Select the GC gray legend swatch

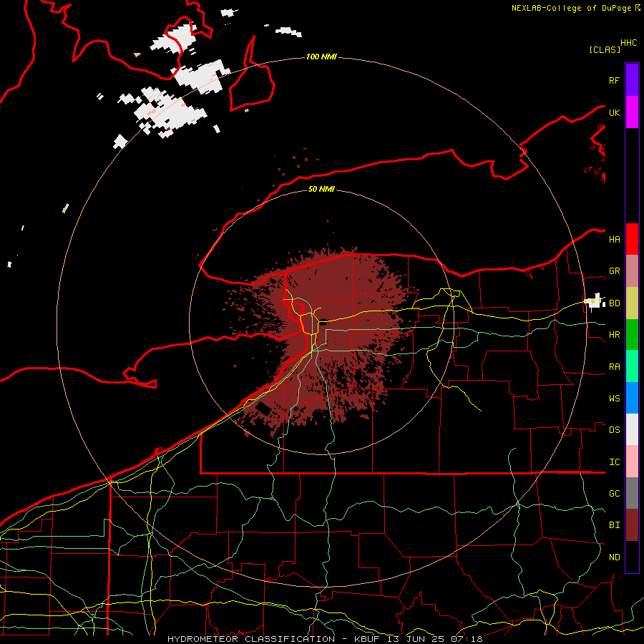coord(632,493)
